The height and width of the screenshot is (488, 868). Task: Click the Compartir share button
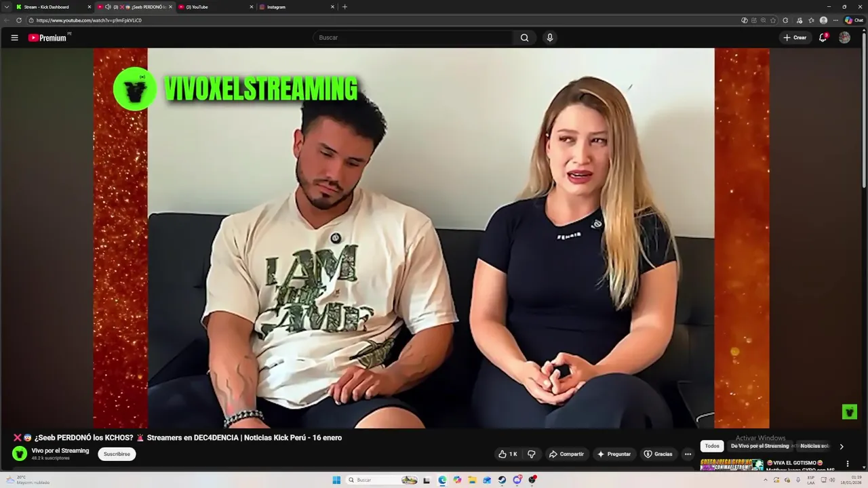(x=566, y=454)
